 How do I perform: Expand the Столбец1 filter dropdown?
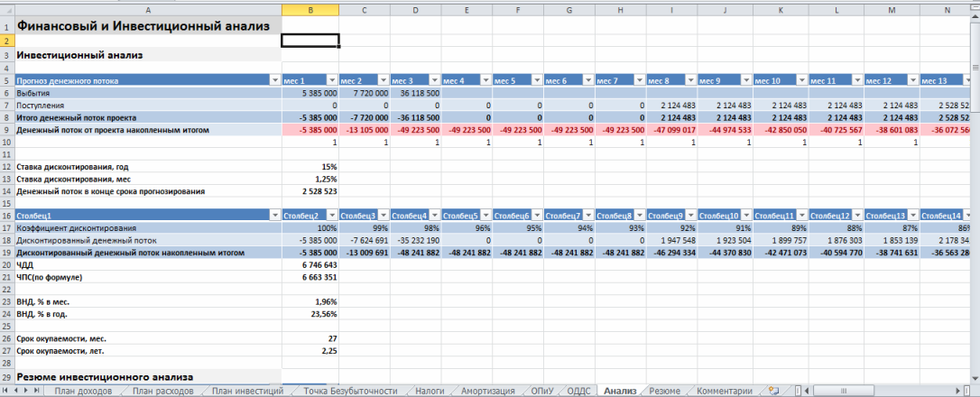click(273, 216)
